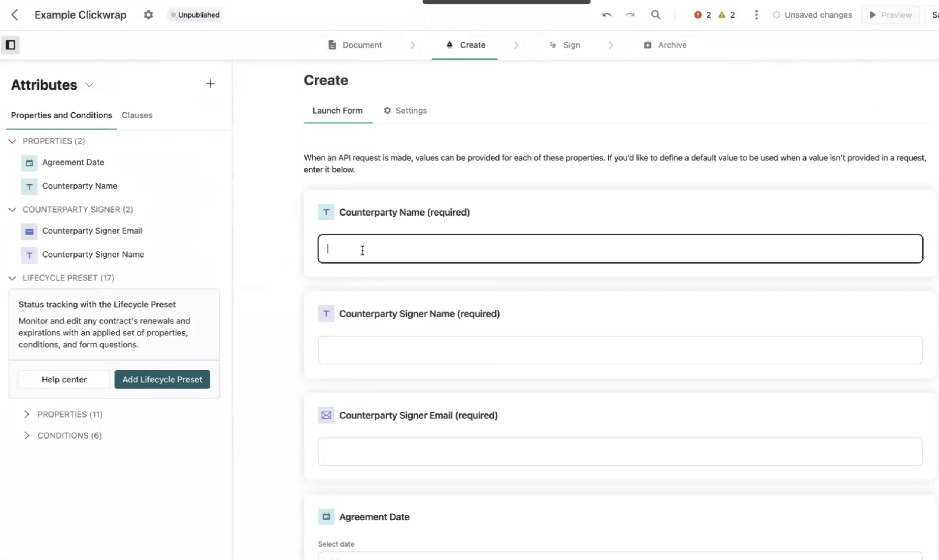Select the Create step tab
Screen dimensions: 939x560
[465, 45]
